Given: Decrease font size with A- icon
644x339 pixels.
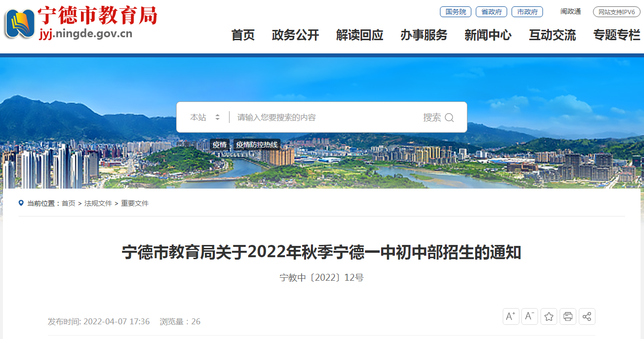Looking at the screenshot, I should tap(530, 316).
